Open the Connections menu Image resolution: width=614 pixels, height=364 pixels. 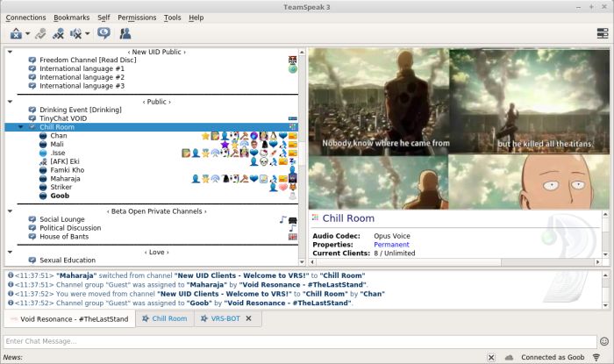25,18
